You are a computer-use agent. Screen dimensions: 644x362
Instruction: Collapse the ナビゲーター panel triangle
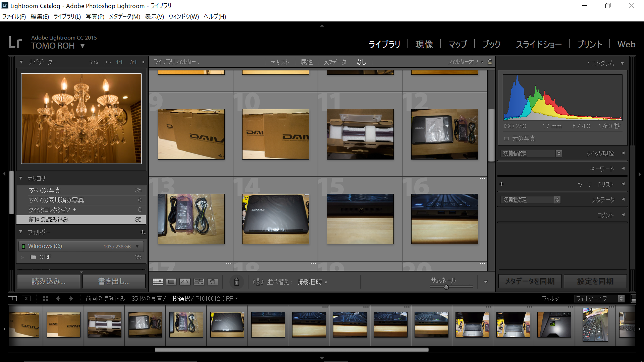click(x=21, y=62)
